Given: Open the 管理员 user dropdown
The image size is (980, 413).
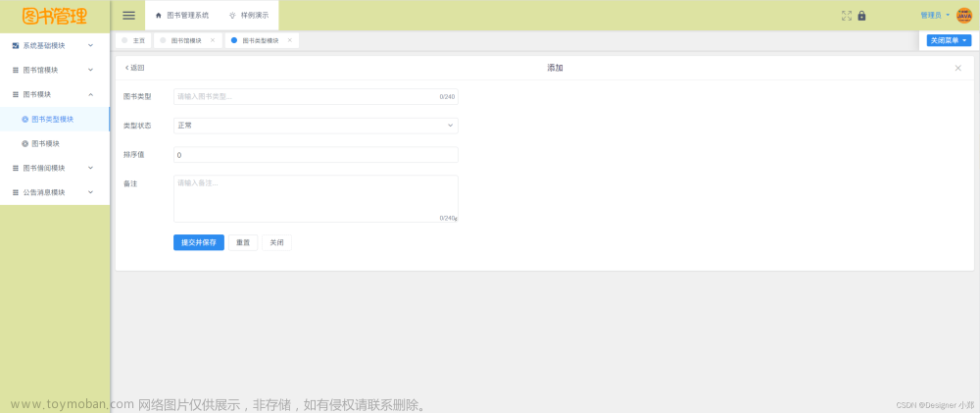Looking at the screenshot, I should (935, 15).
